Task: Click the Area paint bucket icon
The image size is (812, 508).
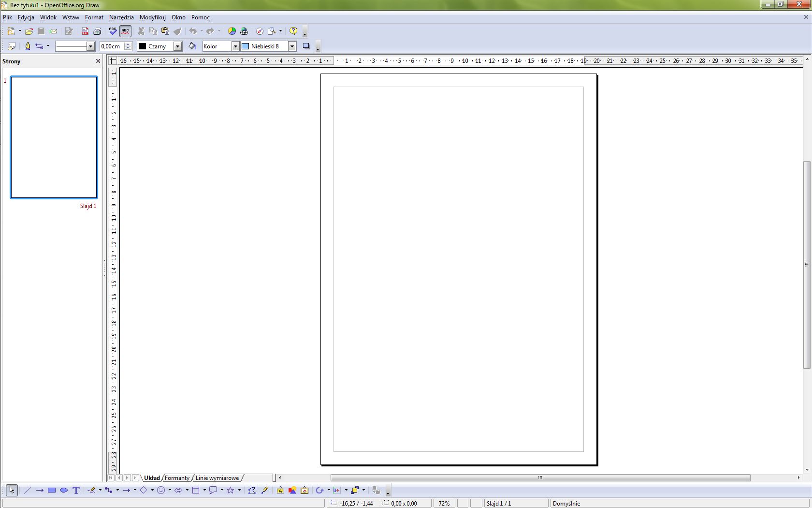Action: click(192, 46)
